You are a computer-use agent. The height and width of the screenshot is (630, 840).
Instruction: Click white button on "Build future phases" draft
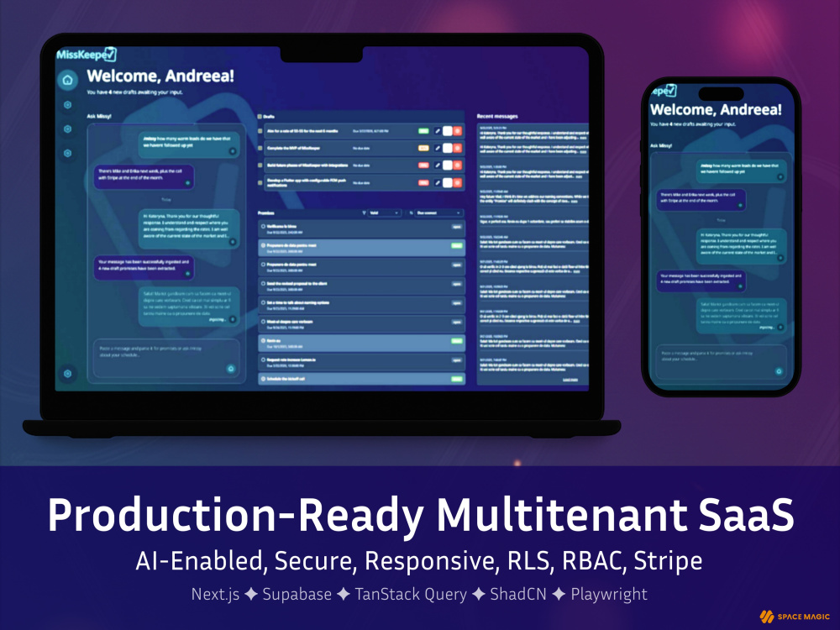tap(448, 165)
